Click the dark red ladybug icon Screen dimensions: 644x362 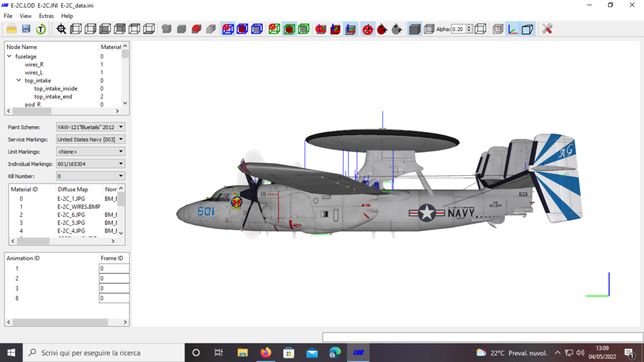(382, 29)
